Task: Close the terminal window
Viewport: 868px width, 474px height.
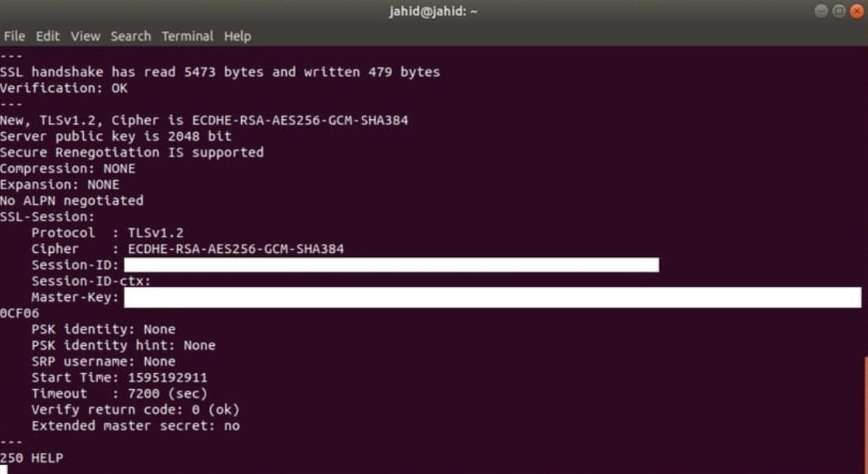Action: tap(856, 11)
